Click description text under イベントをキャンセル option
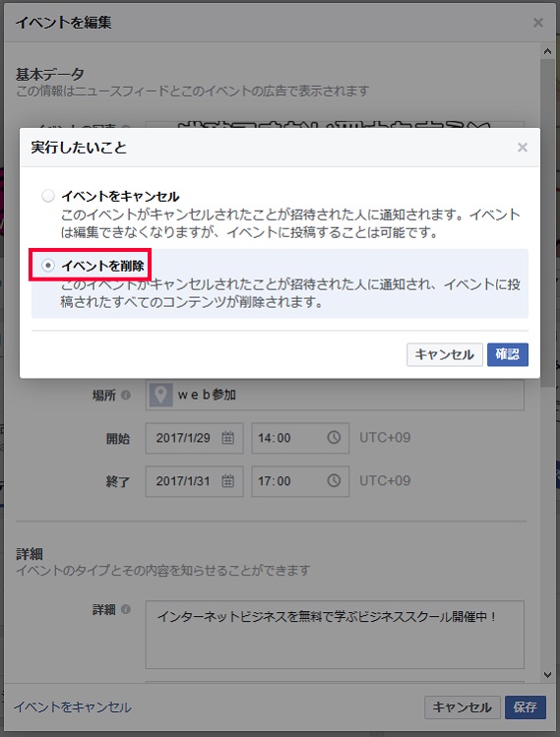 [290, 223]
